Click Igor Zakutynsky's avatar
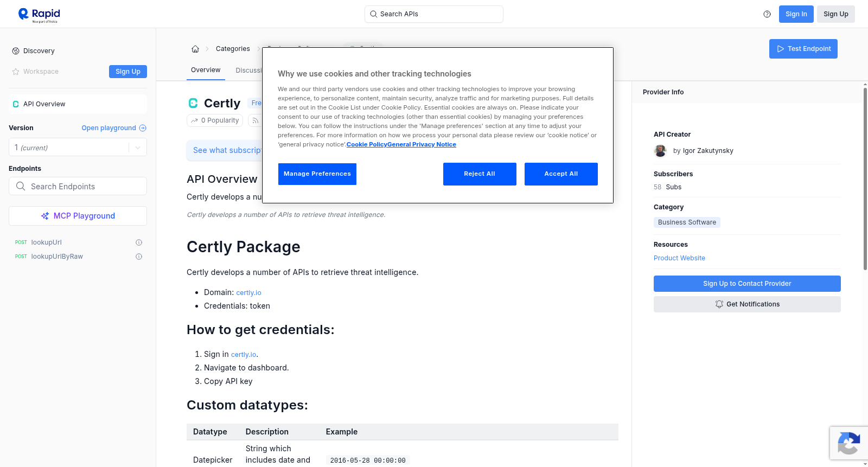 point(660,151)
